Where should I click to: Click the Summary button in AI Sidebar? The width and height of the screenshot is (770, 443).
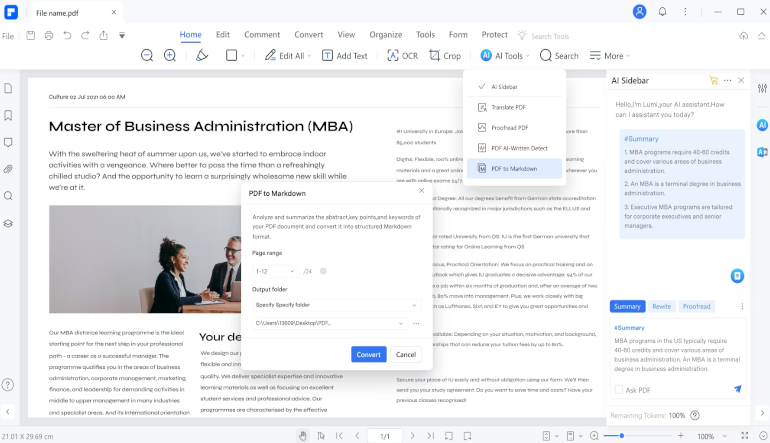tap(627, 306)
